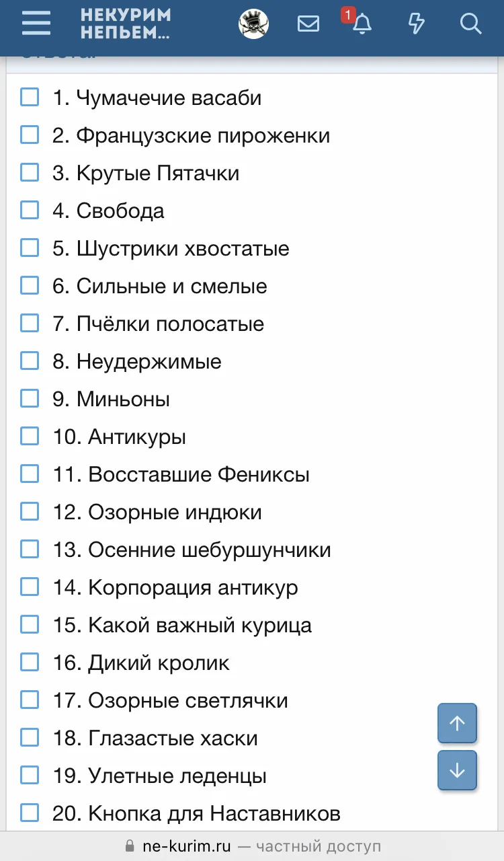Open search with the magnifier icon
The height and width of the screenshot is (861, 504).
click(x=470, y=24)
